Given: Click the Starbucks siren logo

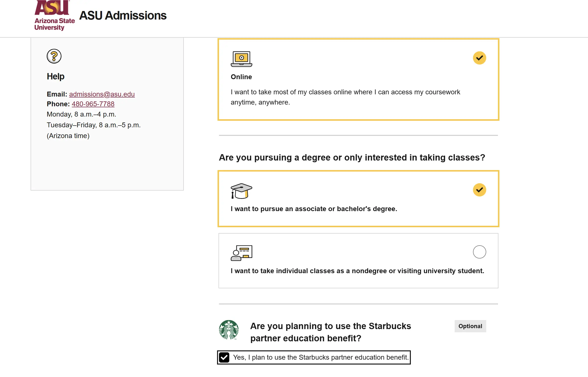Looking at the screenshot, I should [229, 330].
